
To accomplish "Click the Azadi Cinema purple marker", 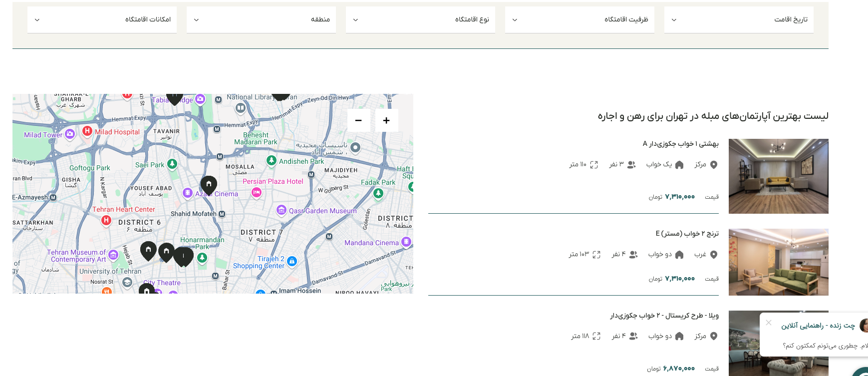I will [x=187, y=193].
